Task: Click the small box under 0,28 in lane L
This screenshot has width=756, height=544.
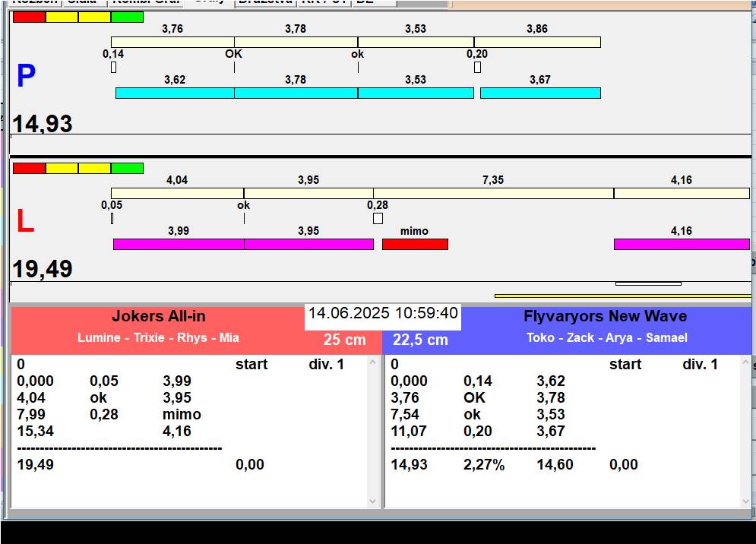Action: click(x=378, y=219)
